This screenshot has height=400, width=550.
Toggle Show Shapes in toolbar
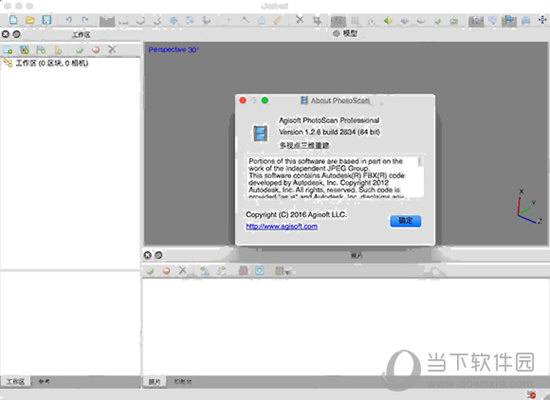click(493, 21)
